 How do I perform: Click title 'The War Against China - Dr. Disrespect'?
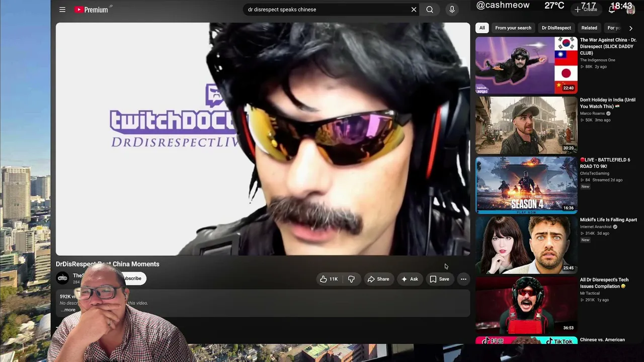click(x=608, y=46)
